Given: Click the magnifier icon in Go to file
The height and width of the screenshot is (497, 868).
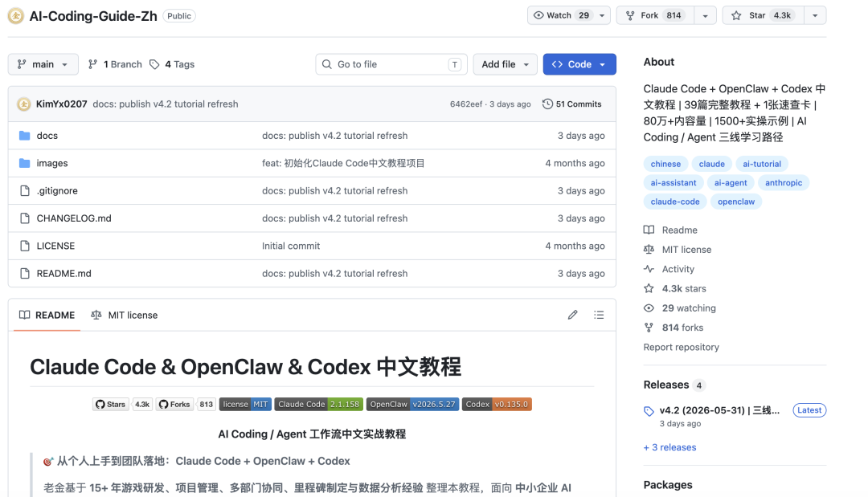Looking at the screenshot, I should pyautogui.click(x=327, y=64).
